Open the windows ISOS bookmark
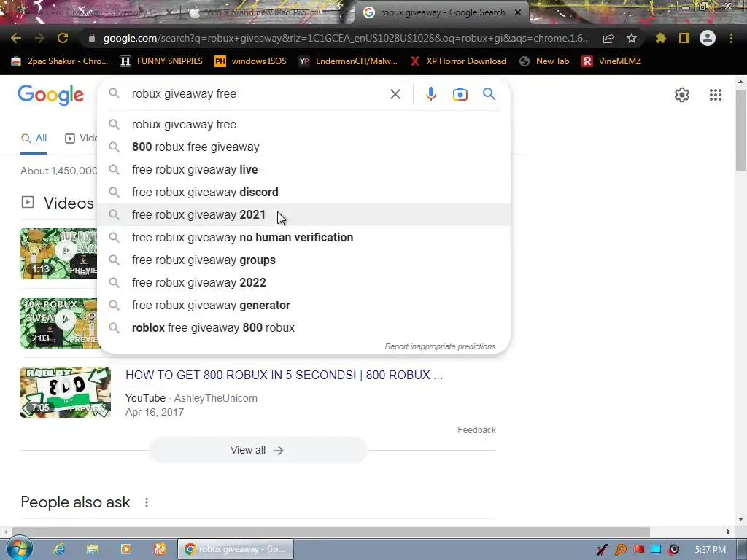This screenshot has width=747, height=560. pos(251,61)
